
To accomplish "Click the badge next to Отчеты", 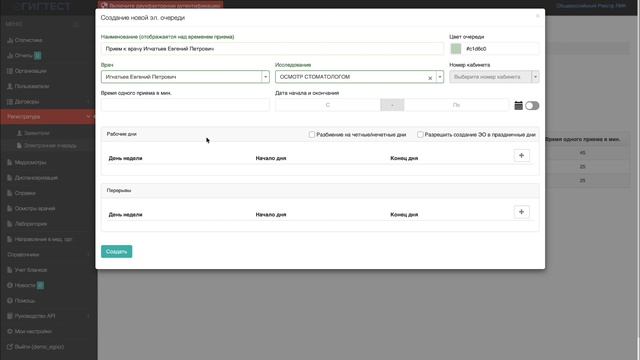I will point(38,56).
